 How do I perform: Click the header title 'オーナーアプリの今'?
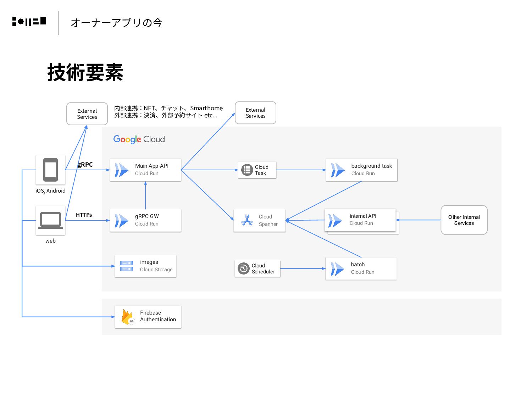[x=117, y=23]
